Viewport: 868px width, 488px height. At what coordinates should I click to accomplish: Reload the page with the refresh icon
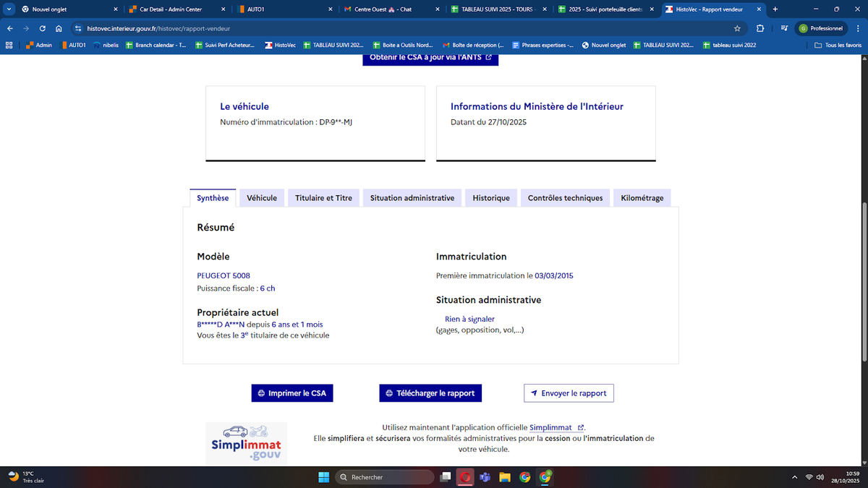click(43, 28)
